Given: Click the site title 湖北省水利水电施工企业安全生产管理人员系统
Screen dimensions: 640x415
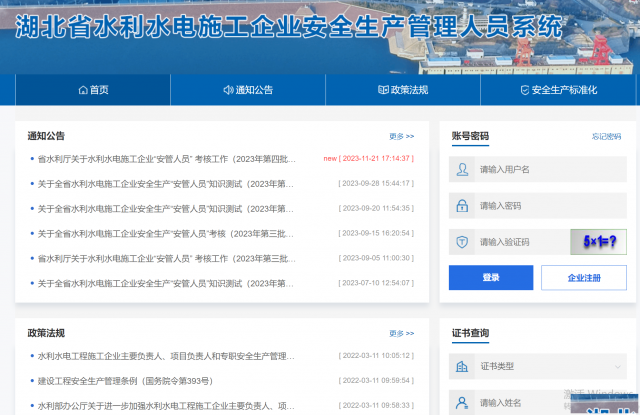Looking at the screenshot, I should [x=289, y=27].
